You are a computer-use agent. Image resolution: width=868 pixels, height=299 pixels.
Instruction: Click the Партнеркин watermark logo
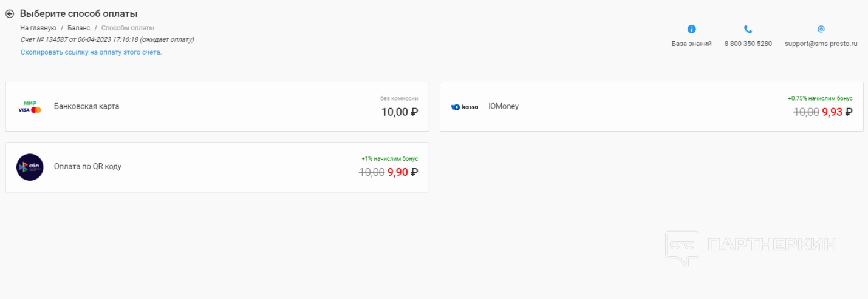[x=751, y=246]
